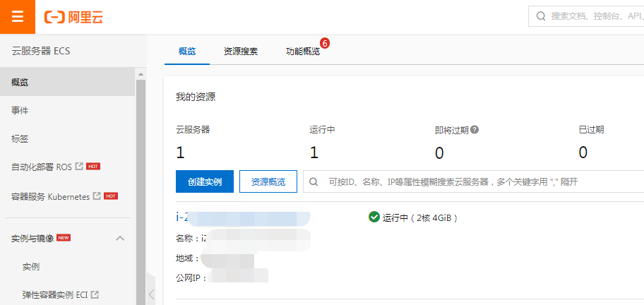Click the Alibaba Cloud logo

pos(73,17)
